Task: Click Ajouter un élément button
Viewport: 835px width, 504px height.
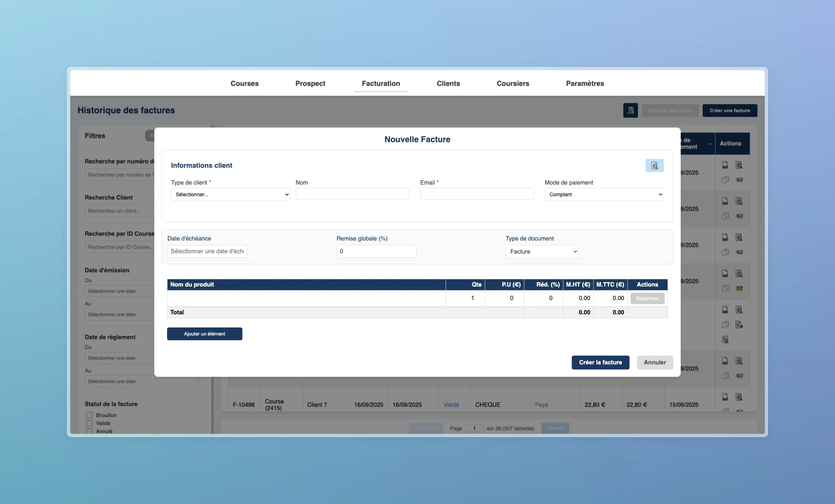Action: pyautogui.click(x=204, y=334)
